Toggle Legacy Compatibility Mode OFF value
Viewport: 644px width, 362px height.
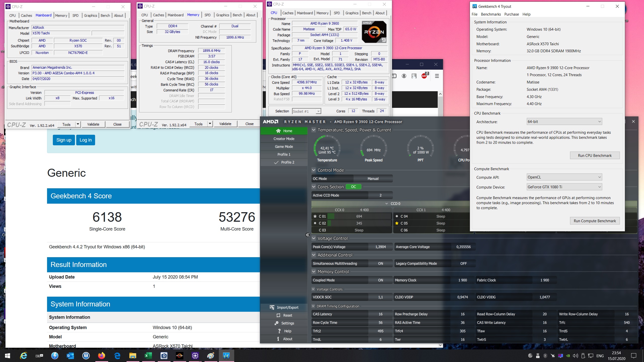(463, 263)
